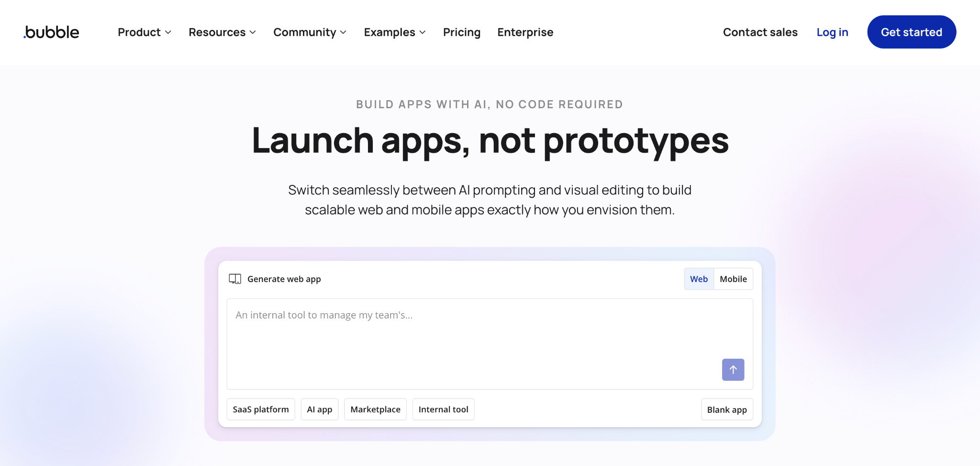Viewport: 980px width, 466px height.
Task: Open the Enterprise page
Action: pos(525,32)
